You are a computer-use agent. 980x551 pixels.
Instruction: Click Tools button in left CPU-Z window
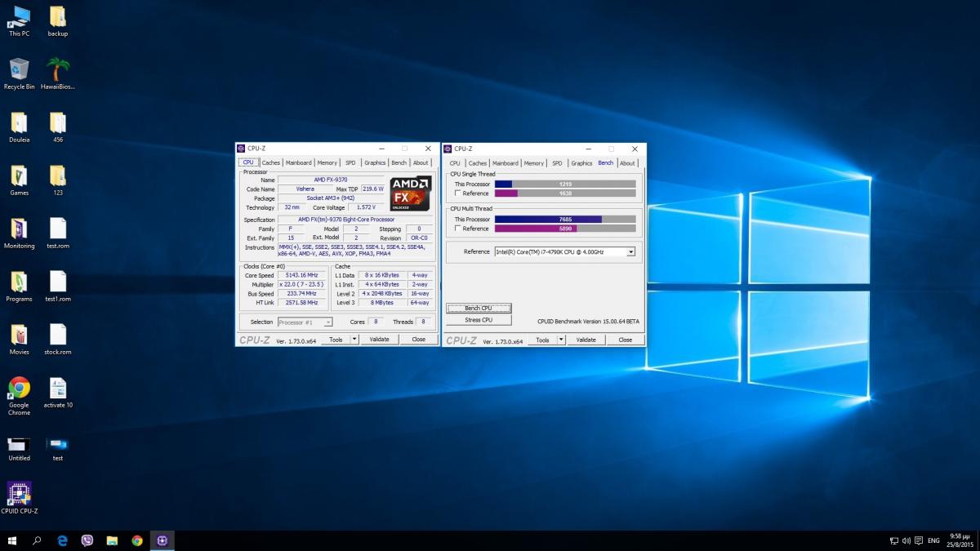336,340
